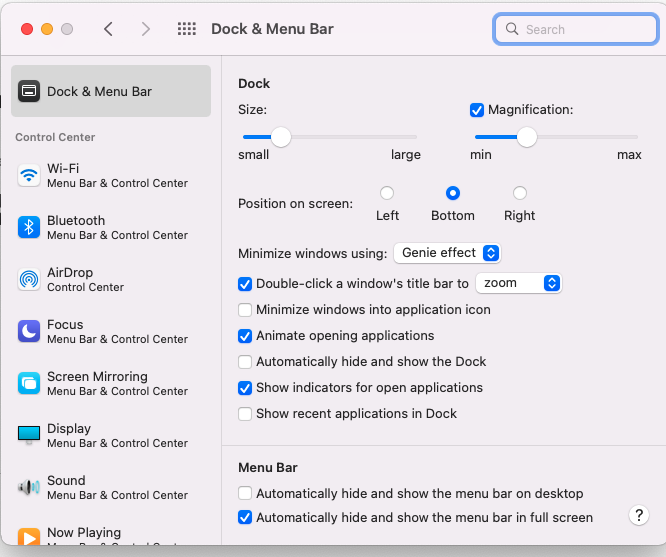This screenshot has height=557, width=666.
Task: Click the Focus moon icon in the sidebar
Action: pyautogui.click(x=29, y=331)
